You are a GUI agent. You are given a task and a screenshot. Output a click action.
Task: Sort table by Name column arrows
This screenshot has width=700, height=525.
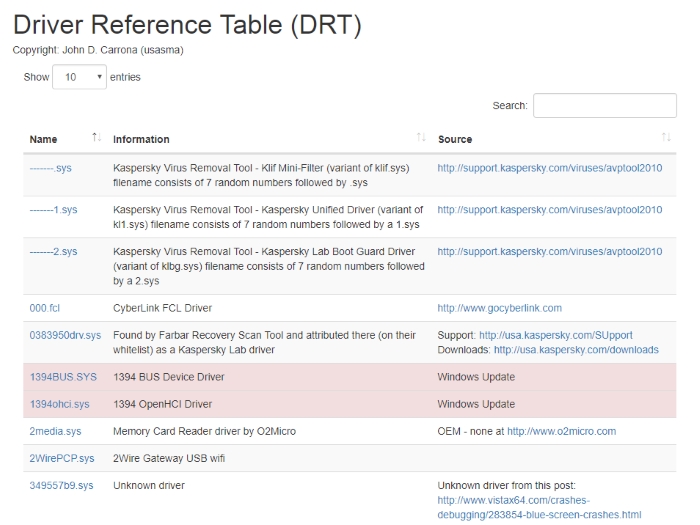pyautogui.click(x=96, y=138)
